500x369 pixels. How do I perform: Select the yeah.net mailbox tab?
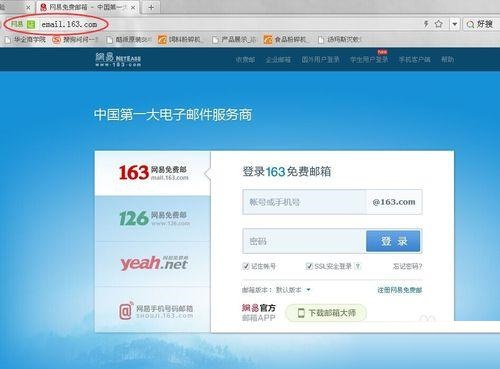[153, 263]
